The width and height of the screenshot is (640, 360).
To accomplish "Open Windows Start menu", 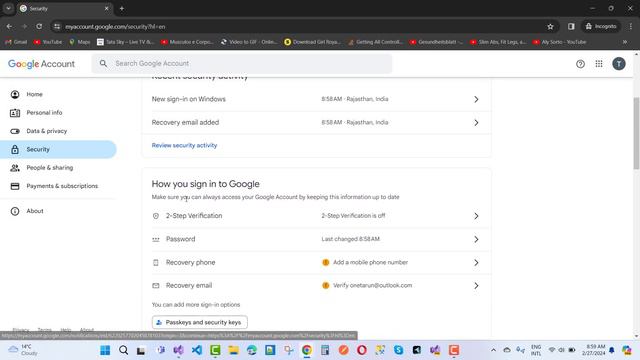I will (x=105, y=350).
